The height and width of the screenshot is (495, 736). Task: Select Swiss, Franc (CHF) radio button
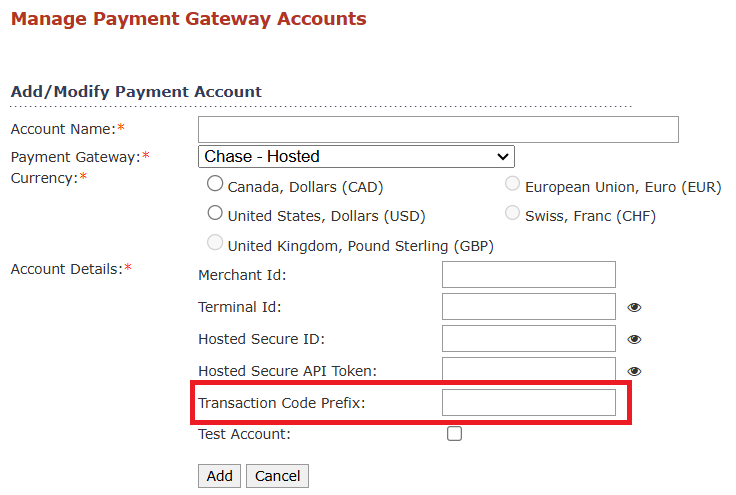pos(512,213)
